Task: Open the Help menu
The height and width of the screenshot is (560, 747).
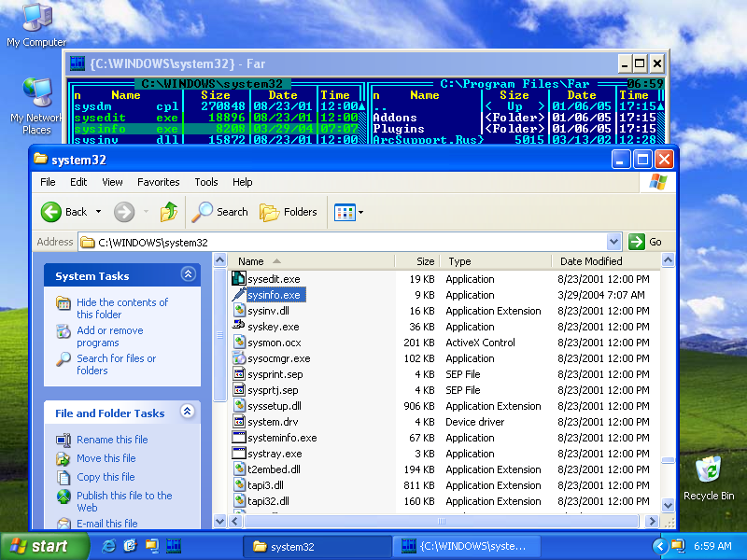Action: click(242, 182)
